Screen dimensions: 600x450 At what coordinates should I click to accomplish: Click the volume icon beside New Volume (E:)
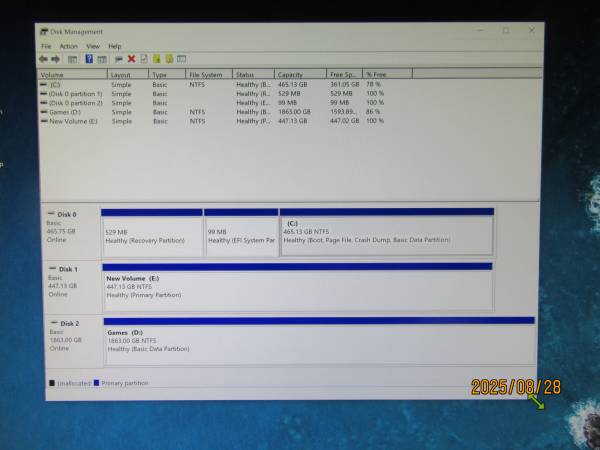coord(44,121)
